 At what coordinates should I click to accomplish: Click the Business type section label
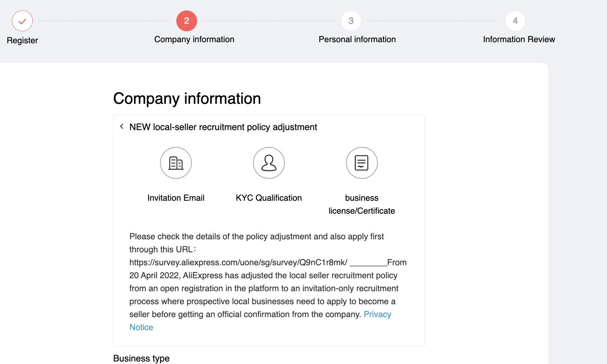pyautogui.click(x=141, y=358)
